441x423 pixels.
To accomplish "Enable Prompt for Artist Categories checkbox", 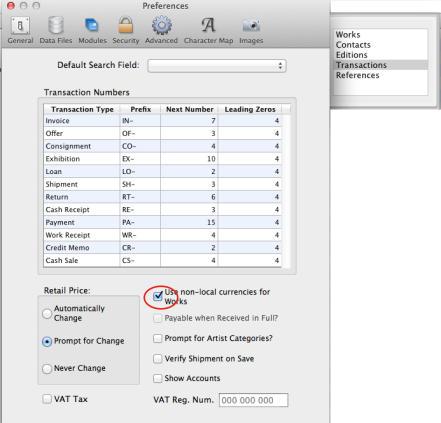I will (157, 338).
